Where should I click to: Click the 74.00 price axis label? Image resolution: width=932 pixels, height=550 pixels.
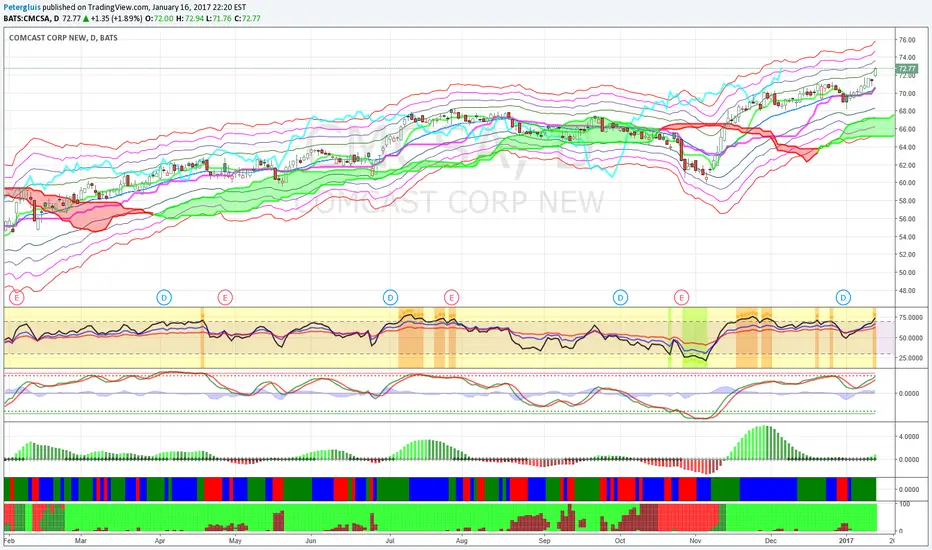coord(907,58)
